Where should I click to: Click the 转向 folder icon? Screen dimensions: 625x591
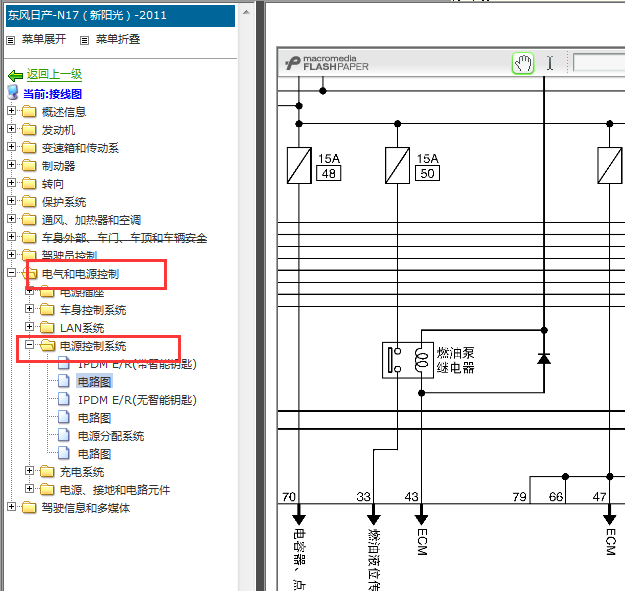29,183
